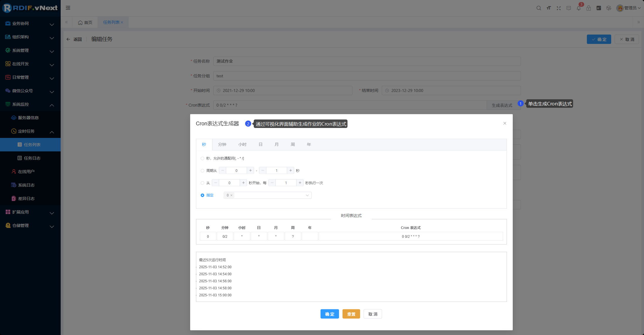This screenshot has width=644, height=335.
Task: Switch to the 首页 tab
Action: point(85,22)
